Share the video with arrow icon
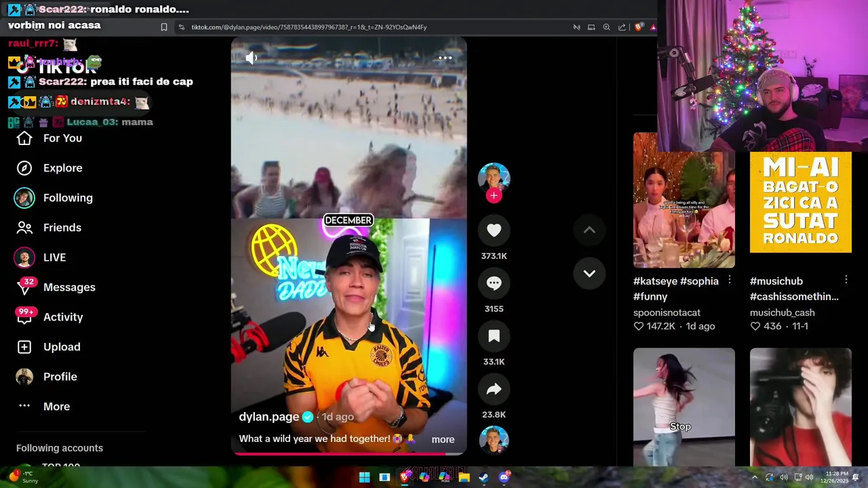Image resolution: width=868 pixels, height=488 pixels. click(494, 389)
